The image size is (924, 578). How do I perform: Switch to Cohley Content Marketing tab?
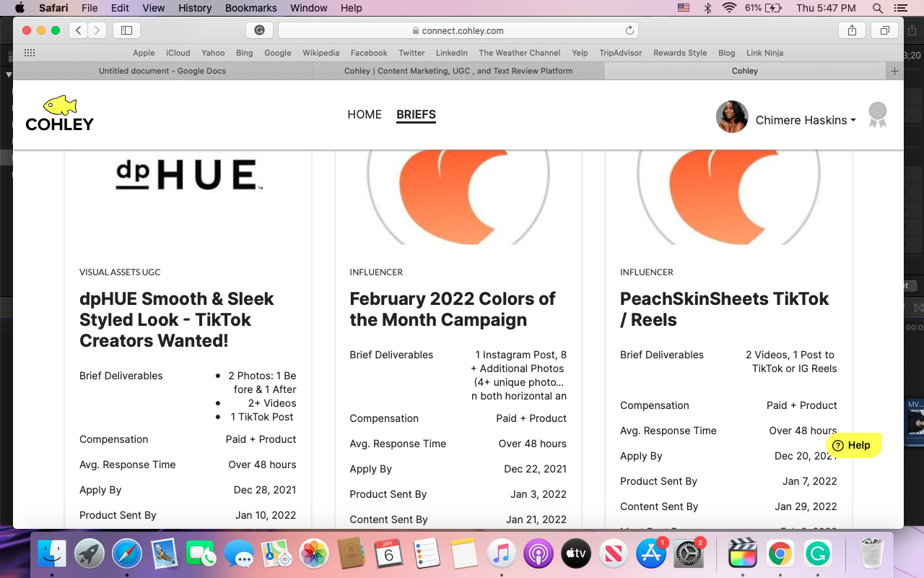458,71
